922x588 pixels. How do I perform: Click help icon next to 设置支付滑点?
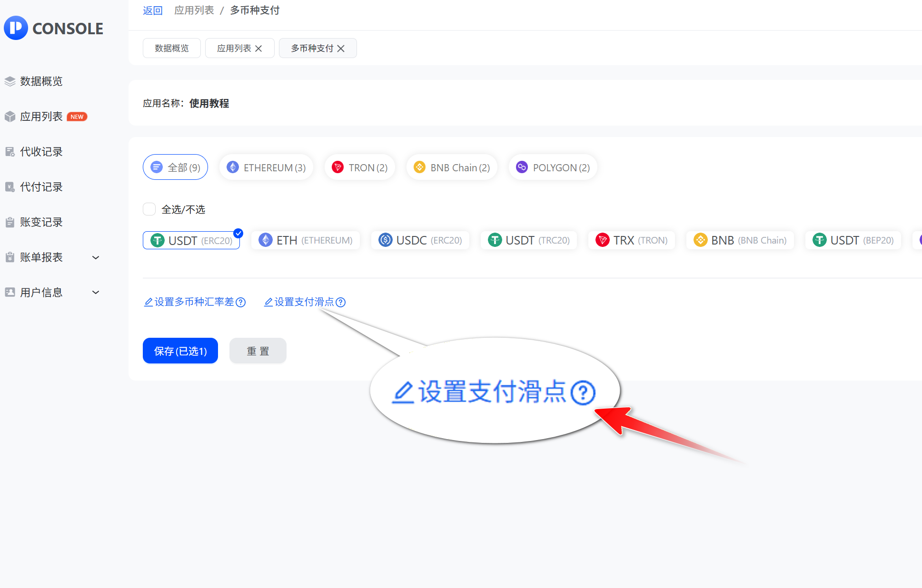click(x=340, y=302)
